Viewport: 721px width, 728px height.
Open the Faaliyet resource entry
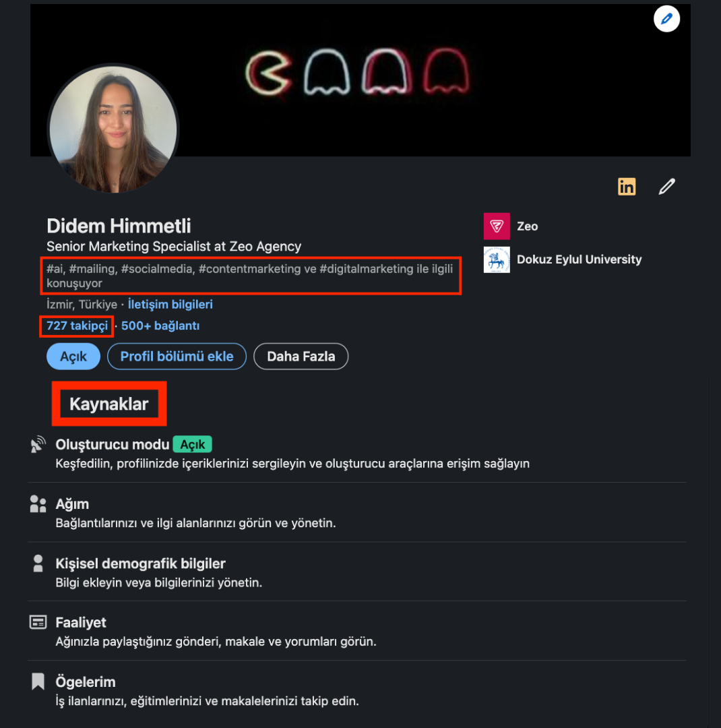pos(357,632)
